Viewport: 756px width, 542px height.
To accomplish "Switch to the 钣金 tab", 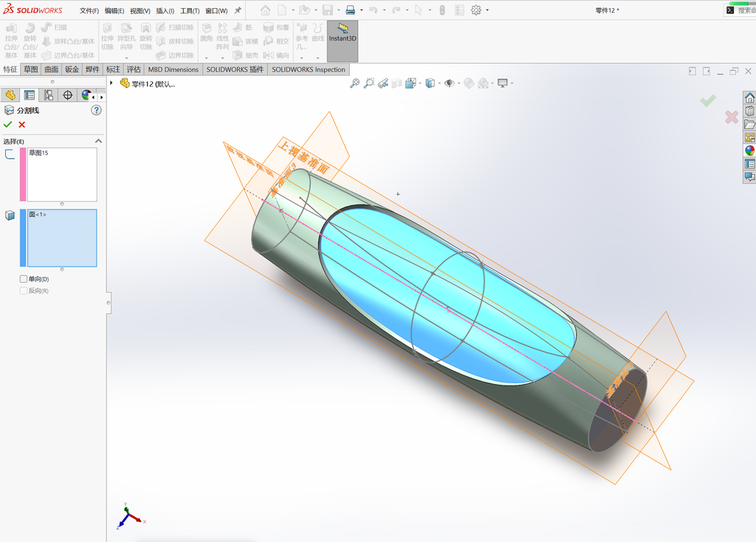I will pyautogui.click(x=72, y=69).
